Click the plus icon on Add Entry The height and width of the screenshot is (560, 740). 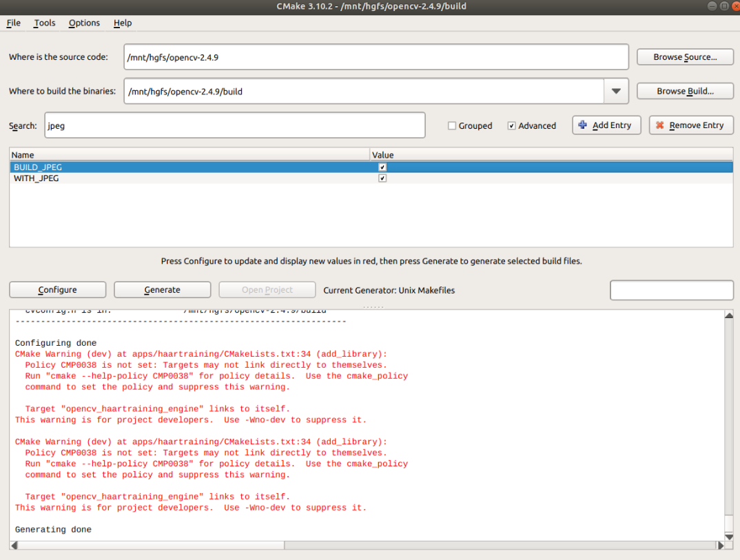tap(582, 125)
